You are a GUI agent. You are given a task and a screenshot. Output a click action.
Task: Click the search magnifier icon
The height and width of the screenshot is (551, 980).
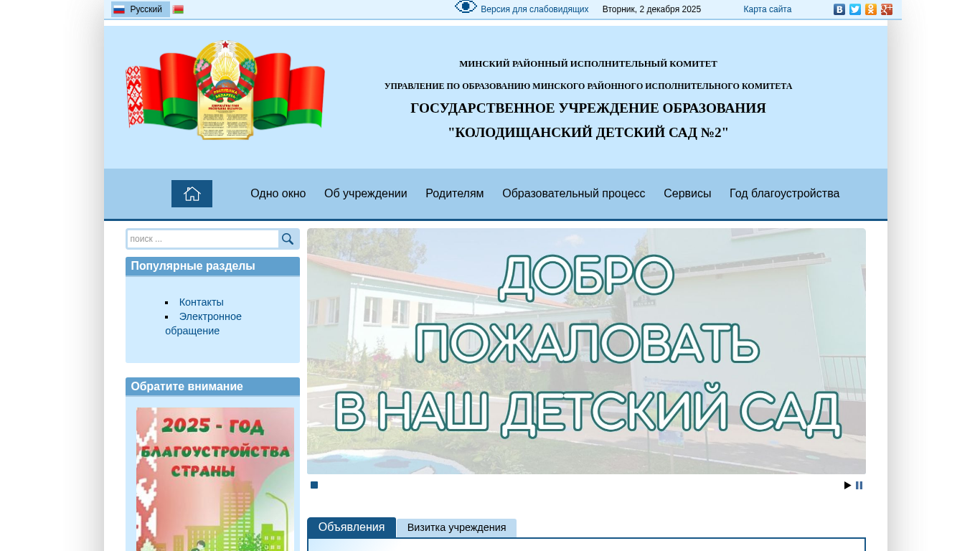pyautogui.click(x=288, y=239)
